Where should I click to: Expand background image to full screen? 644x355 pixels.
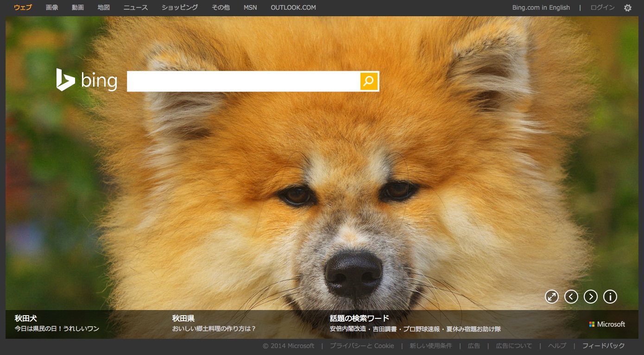pos(552,297)
